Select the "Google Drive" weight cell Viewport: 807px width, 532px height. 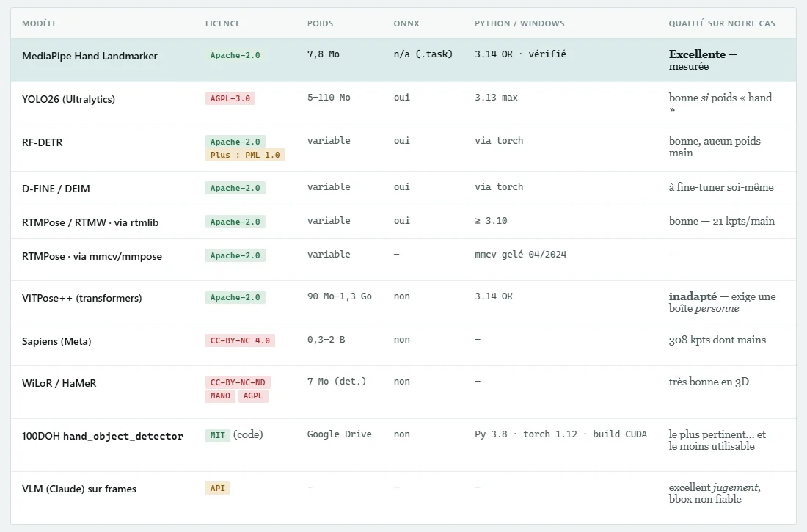(x=340, y=434)
